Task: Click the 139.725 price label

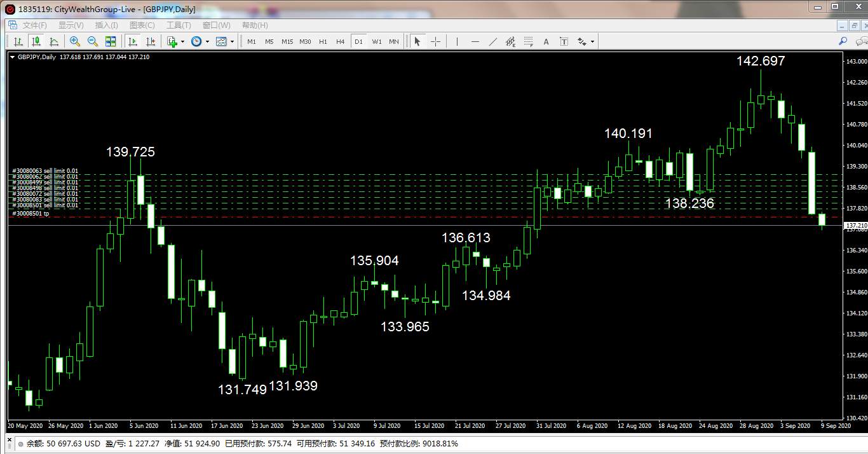Action: tap(130, 152)
